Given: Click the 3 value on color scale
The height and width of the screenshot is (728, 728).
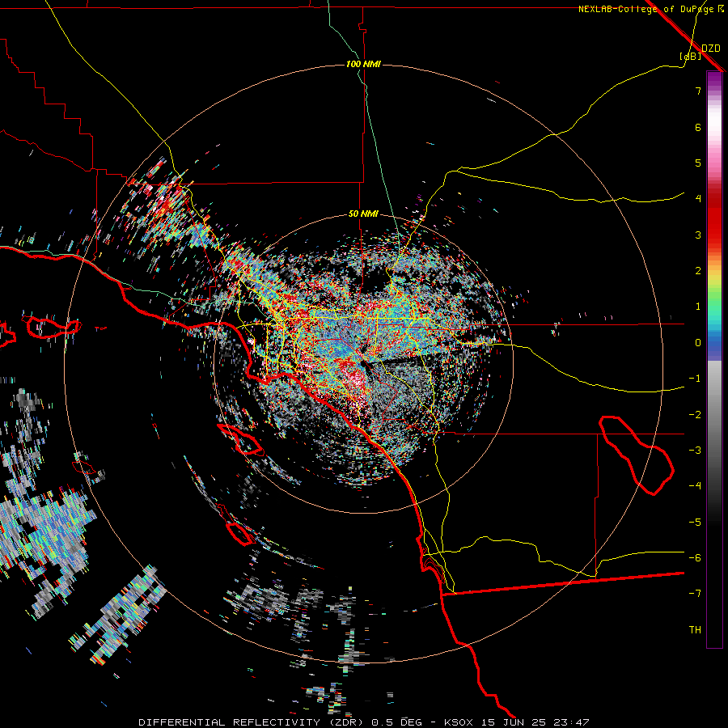Looking at the screenshot, I should click(698, 235).
